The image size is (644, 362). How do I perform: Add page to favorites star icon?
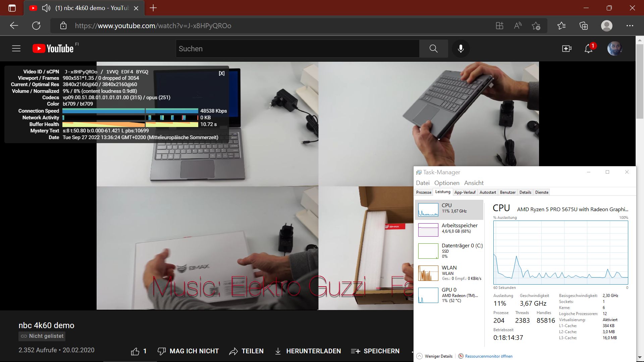click(x=536, y=26)
